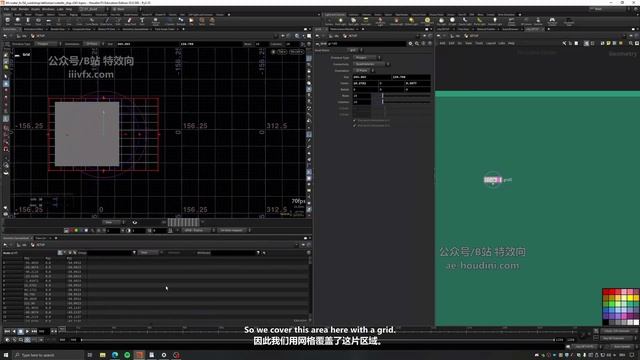Toggle the viewport eye display icon
The image size is (640, 360).
point(135,222)
